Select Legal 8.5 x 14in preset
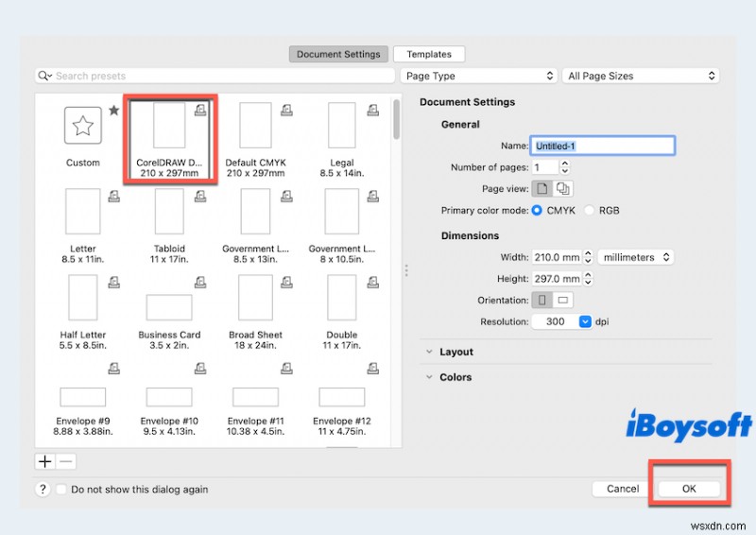Screen dimensions: 756x535 tap(342, 139)
